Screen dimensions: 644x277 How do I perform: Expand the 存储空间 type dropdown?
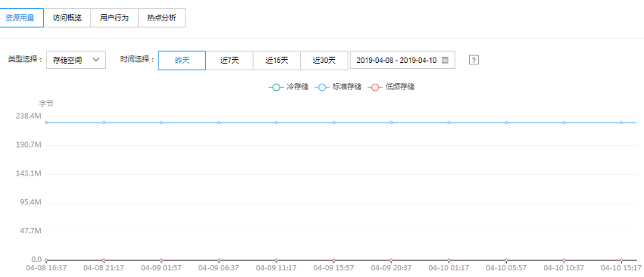[x=76, y=60]
